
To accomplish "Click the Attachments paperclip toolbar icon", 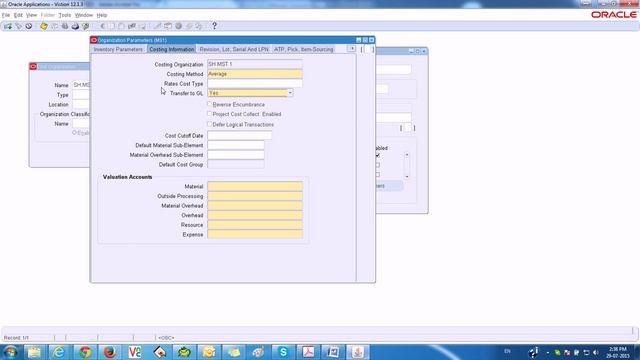I will click(189, 26).
